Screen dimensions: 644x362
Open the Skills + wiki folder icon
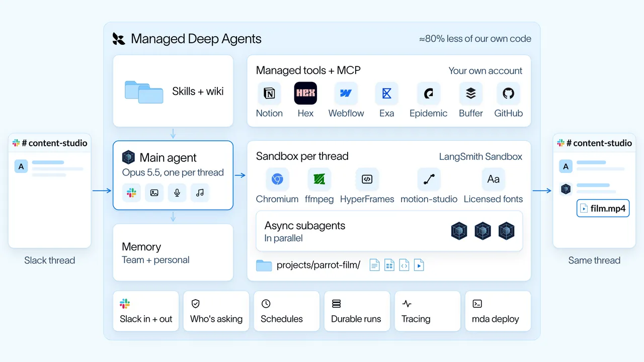pos(144,92)
